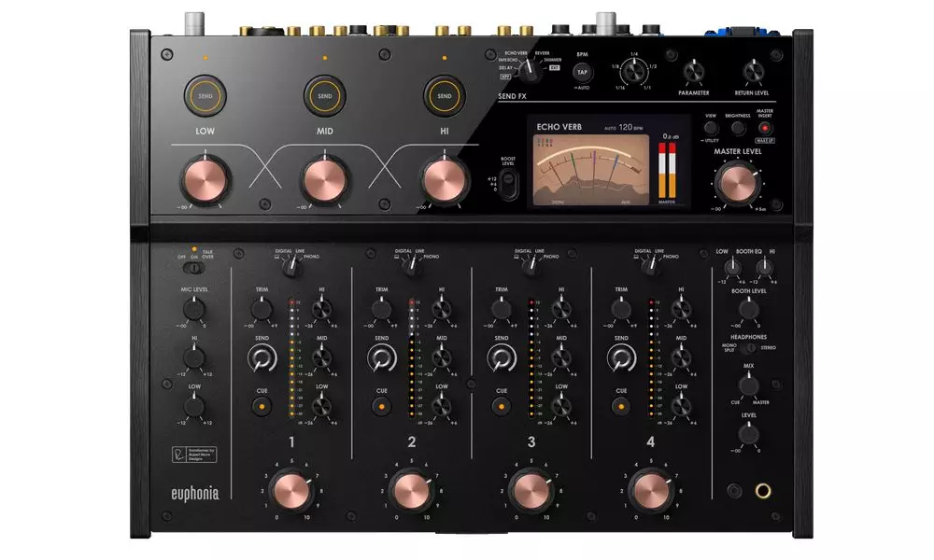Click the small black headphone mini jack

click(734, 491)
